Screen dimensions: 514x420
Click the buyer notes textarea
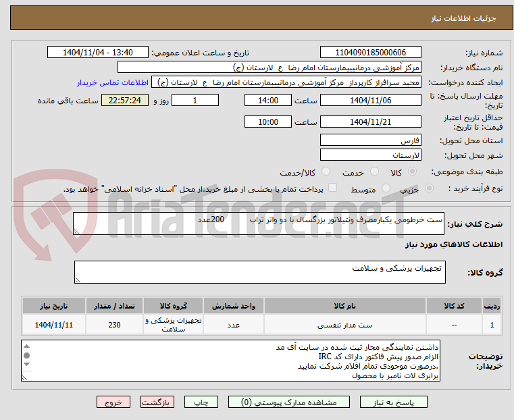click(x=230, y=361)
